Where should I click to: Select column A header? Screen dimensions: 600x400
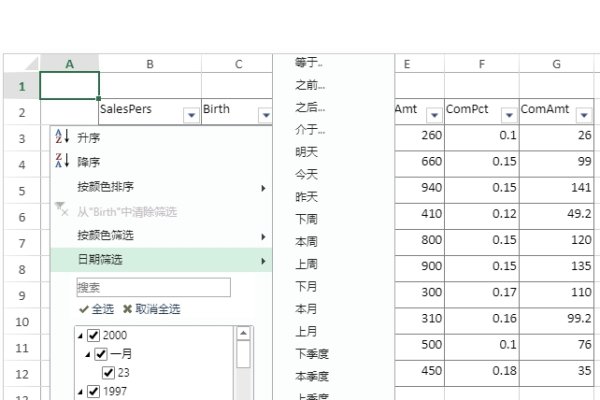[x=69, y=64]
